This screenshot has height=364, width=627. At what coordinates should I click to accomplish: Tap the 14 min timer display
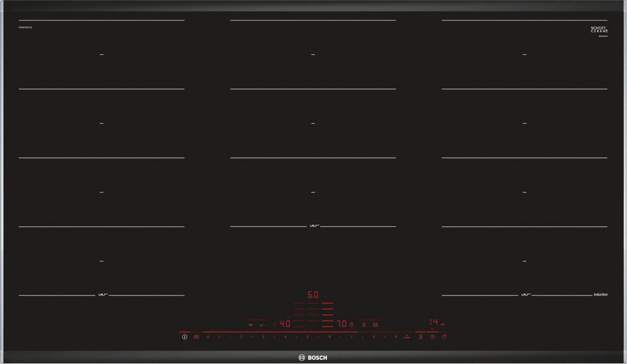point(434,322)
